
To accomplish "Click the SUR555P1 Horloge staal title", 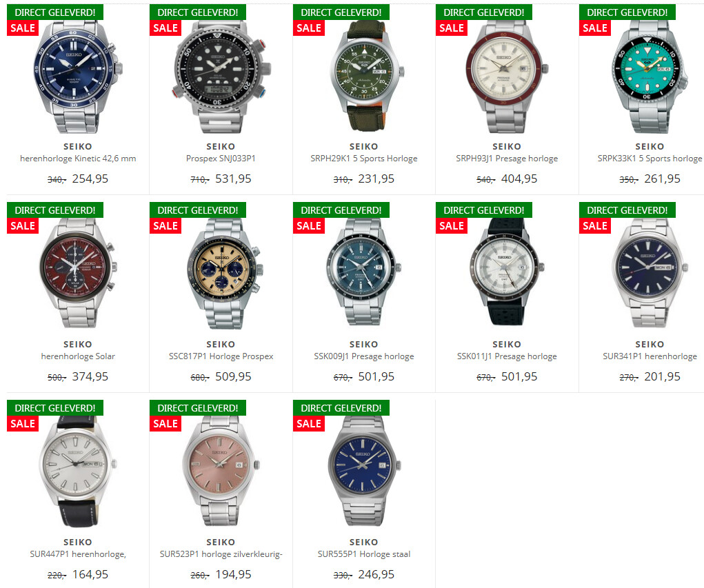I will (363, 554).
